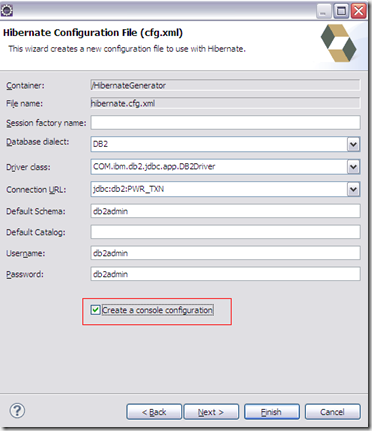372x431 pixels.
Task: Click the empty Default Catalog field
Action: (225, 232)
